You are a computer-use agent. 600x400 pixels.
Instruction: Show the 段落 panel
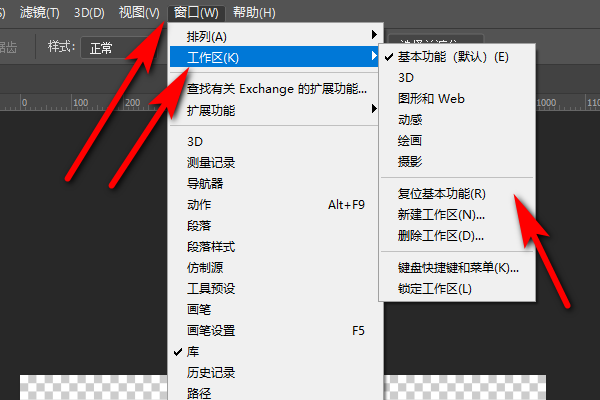click(x=275, y=226)
